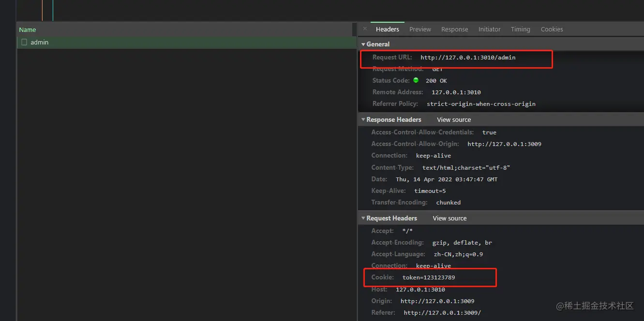Click the Referrer Policy strict-origin-when-cross-origin value
644x321 pixels.
481,104
